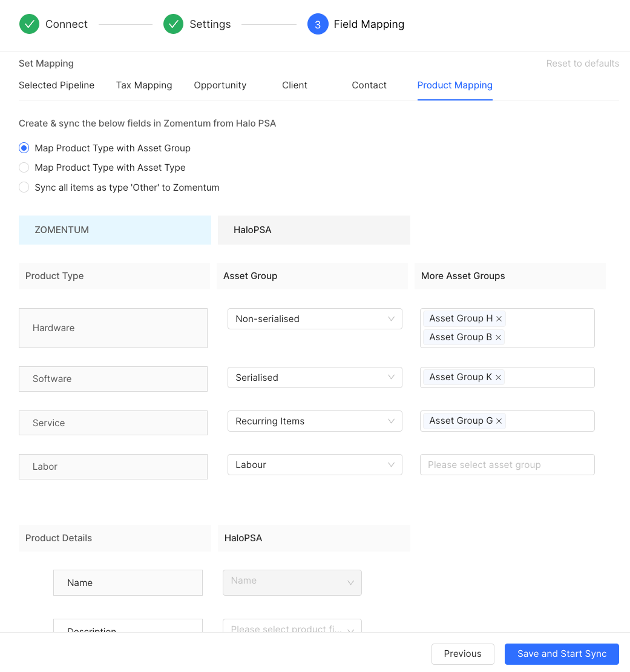Switch to the Contact tab
Viewport: 630px width, 672px height.
click(x=369, y=85)
